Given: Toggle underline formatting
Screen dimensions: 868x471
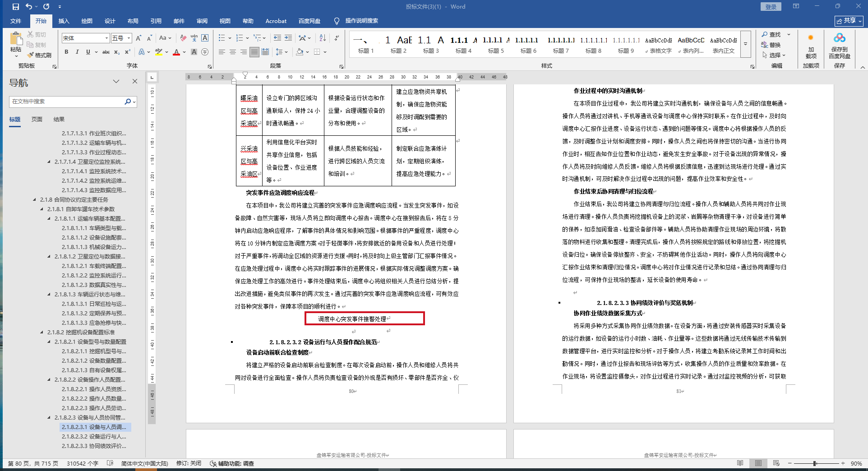Looking at the screenshot, I should [x=88, y=52].
